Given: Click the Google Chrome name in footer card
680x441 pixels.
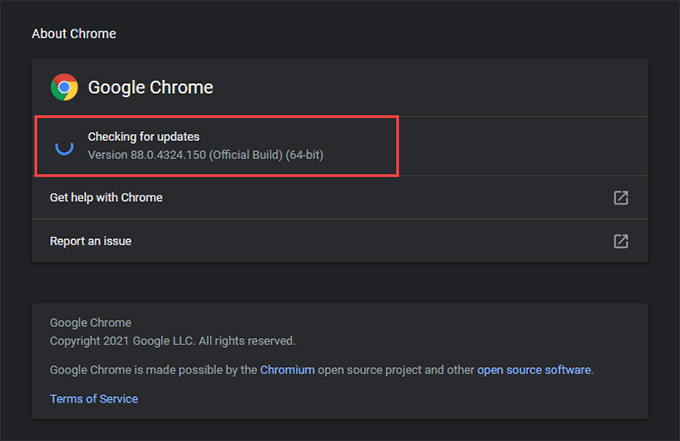Looking at the screenshot, I should pyautogui.click(x=90, y=323).
